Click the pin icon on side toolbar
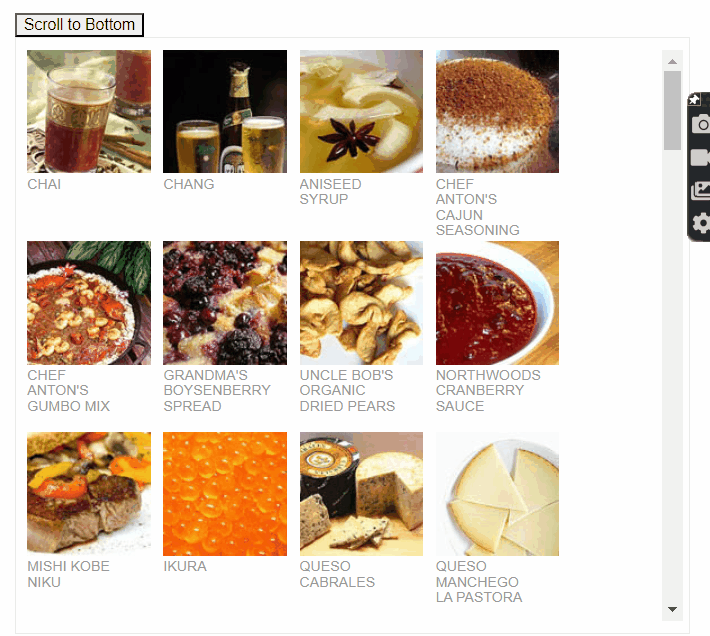Screen dimensions: 710x636 (x=694, y=99)
